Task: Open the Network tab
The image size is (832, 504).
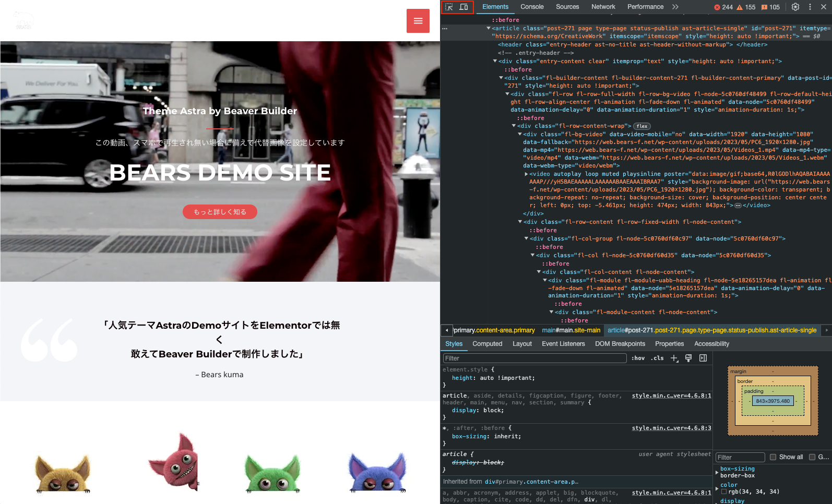Action: click(x=603, y=7)
